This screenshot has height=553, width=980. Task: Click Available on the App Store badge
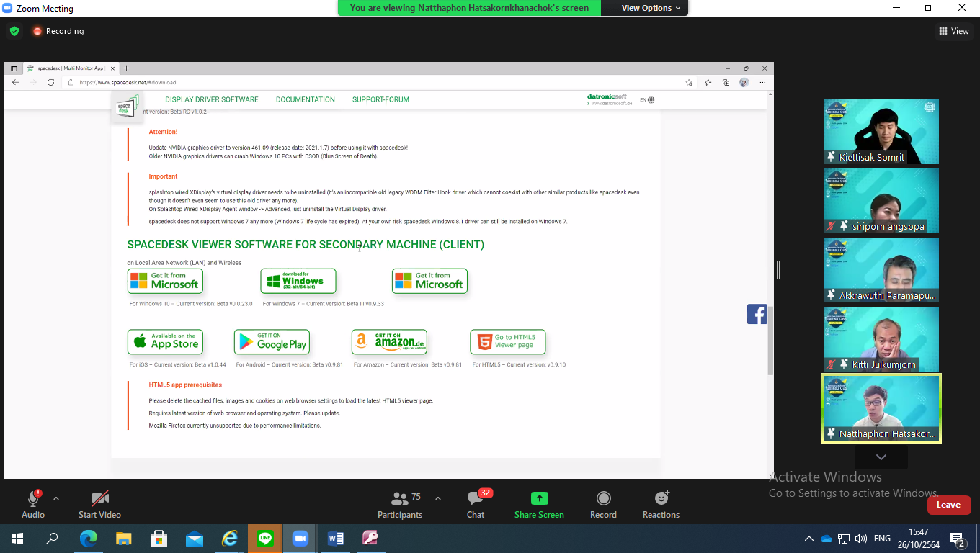[x=165, y=342]
